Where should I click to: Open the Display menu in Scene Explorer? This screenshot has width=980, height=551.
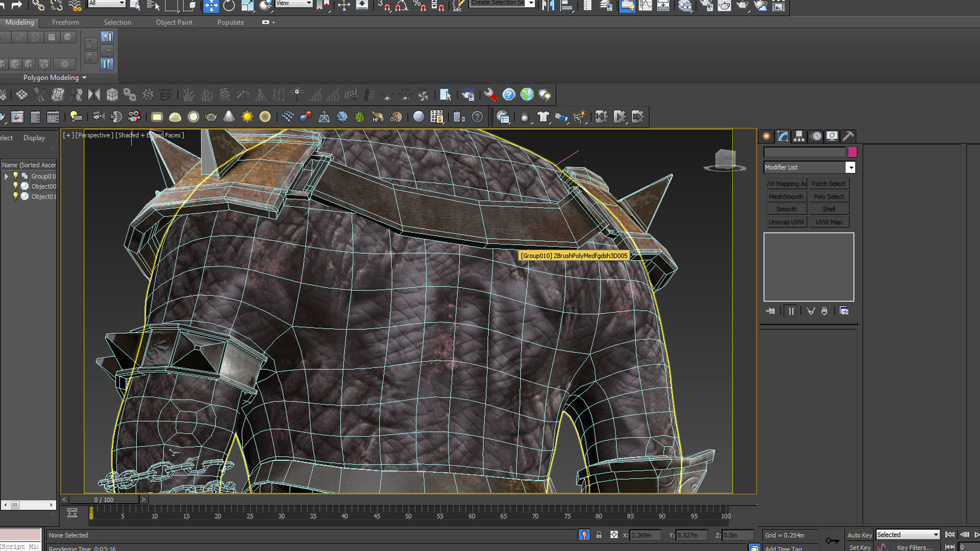(34, 138)
